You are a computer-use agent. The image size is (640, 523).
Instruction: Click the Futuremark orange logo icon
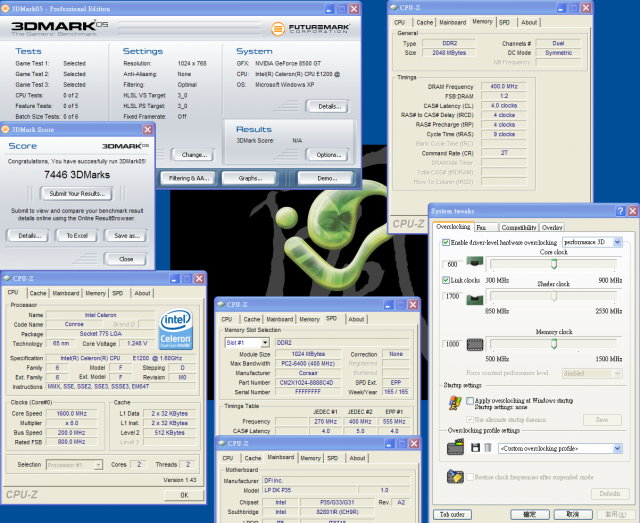(x=278, y=29)
